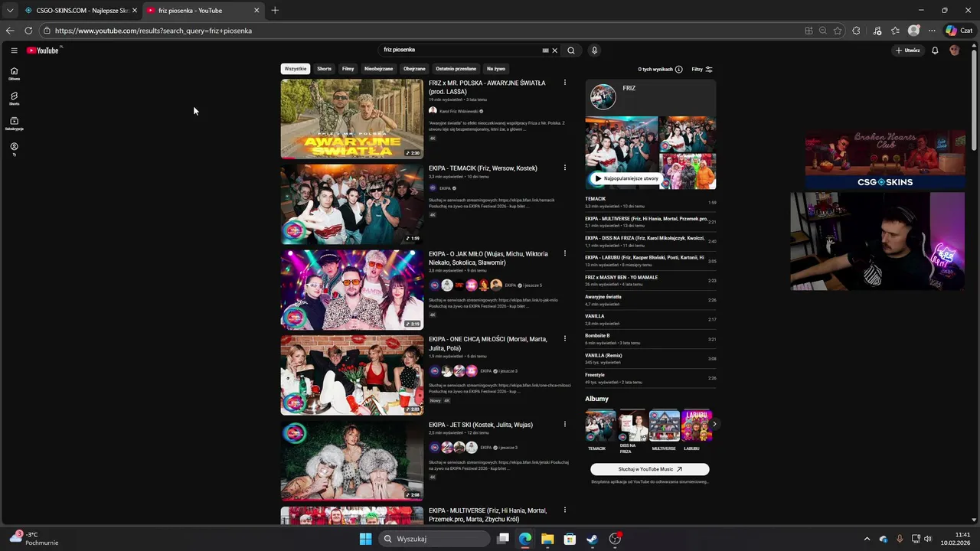The width and height of the screenshot is (980, 551).
Task: Select the Obejrzane filter chip
Action: [x=414, y=69]
